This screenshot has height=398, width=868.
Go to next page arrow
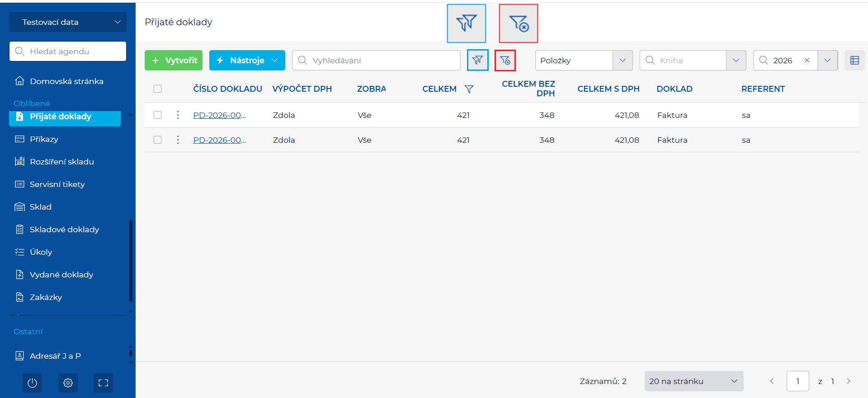(849, 381)
